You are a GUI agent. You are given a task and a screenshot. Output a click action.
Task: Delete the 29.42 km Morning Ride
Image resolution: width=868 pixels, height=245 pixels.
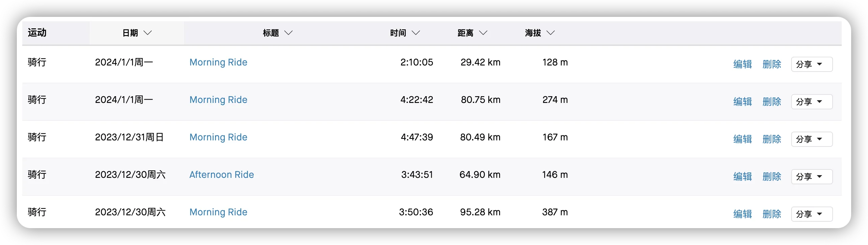coord(772,64)
